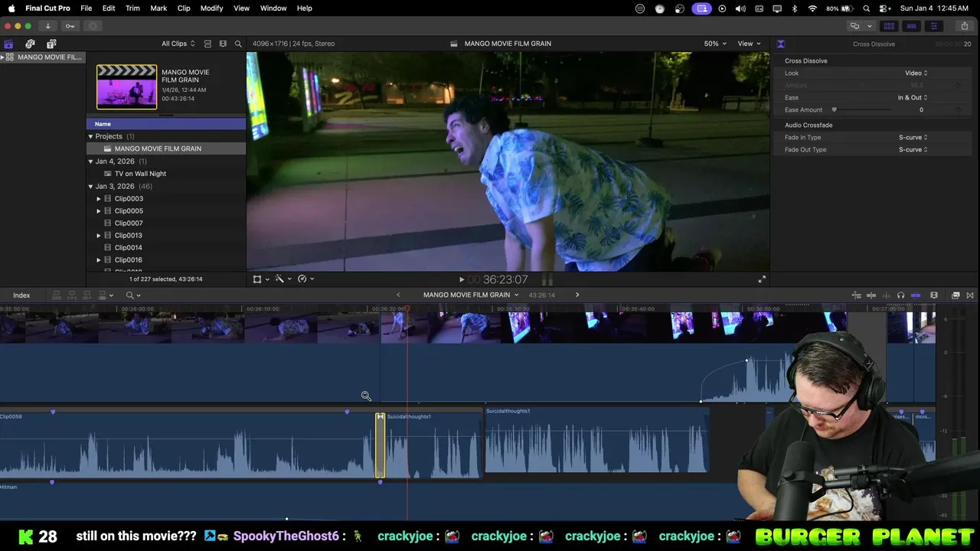Open the Trim menu
Screen dimensions: 980x551
pos(132,8)
